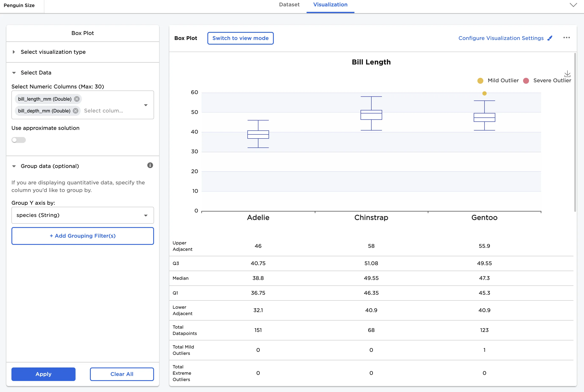Click the top-right collapse chevron
The width and height of the screenshot is (584, 392).
[573, 5]
